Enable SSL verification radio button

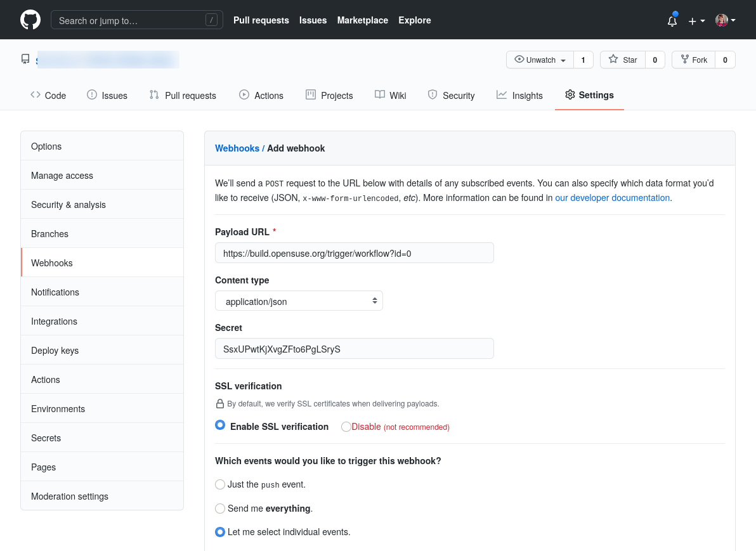[x=220, y=425]
